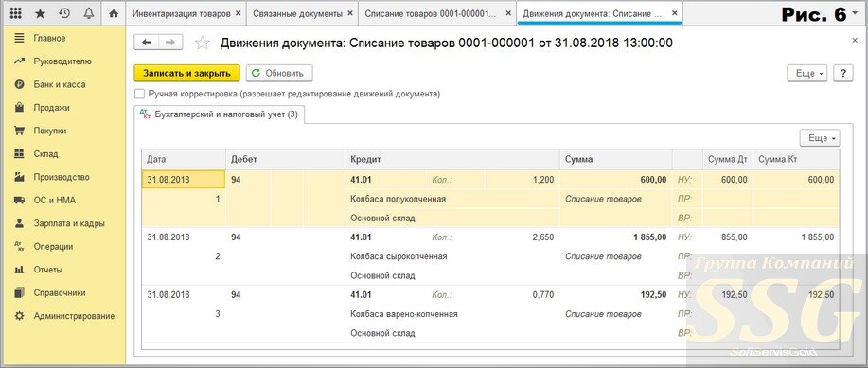Viewport: 868px width, 368px height.
Task: Select Колбаса сырокопченная cell
Action: coord(452,256)
